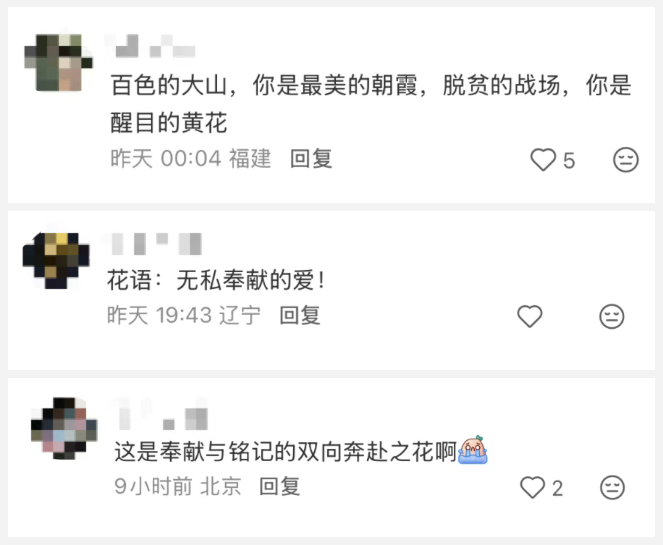The width and height of the screenshot is (663, 545).
Task: Like the Beijing comment with the heart icon
Action: [x=532, y=487]
